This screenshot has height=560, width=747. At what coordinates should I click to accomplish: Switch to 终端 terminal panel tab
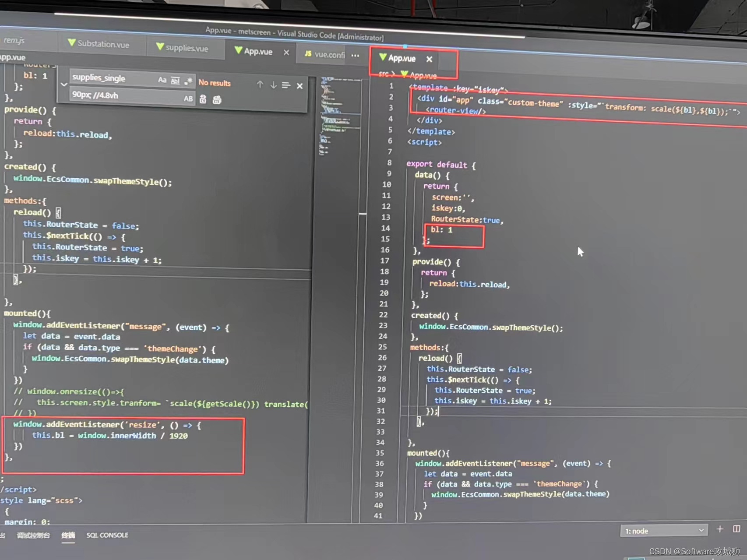(68, 535)
